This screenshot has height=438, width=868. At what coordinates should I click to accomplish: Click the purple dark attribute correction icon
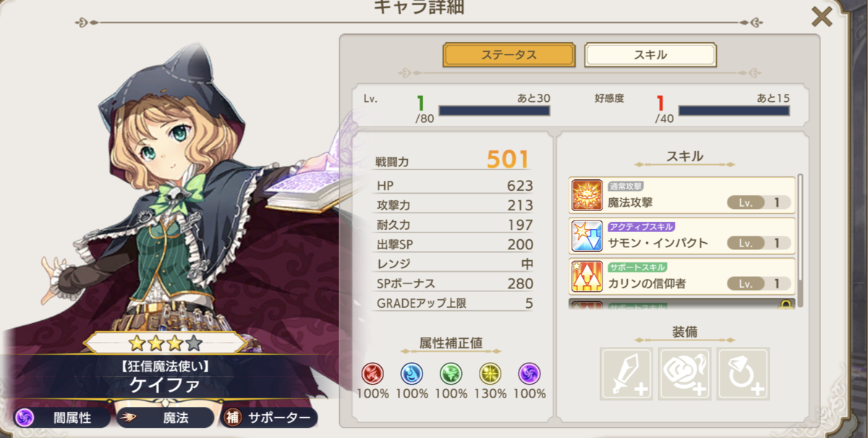pyautogui.click(x=529, y=374)
